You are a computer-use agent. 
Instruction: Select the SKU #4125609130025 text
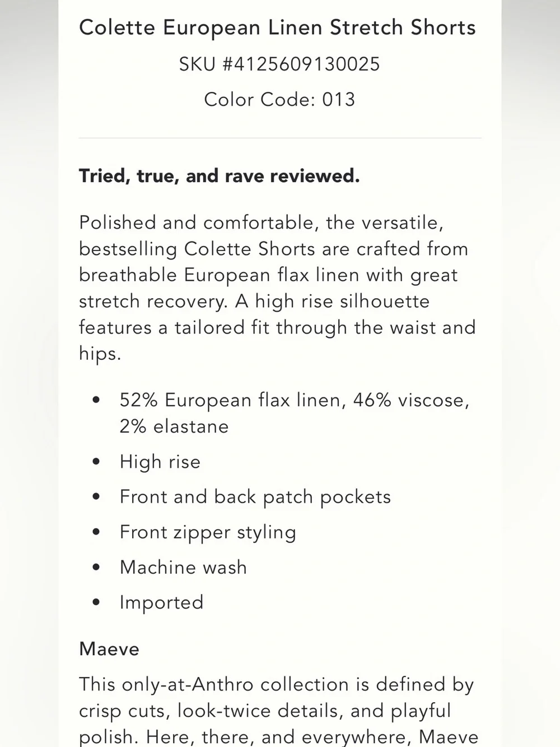(279, 64)
